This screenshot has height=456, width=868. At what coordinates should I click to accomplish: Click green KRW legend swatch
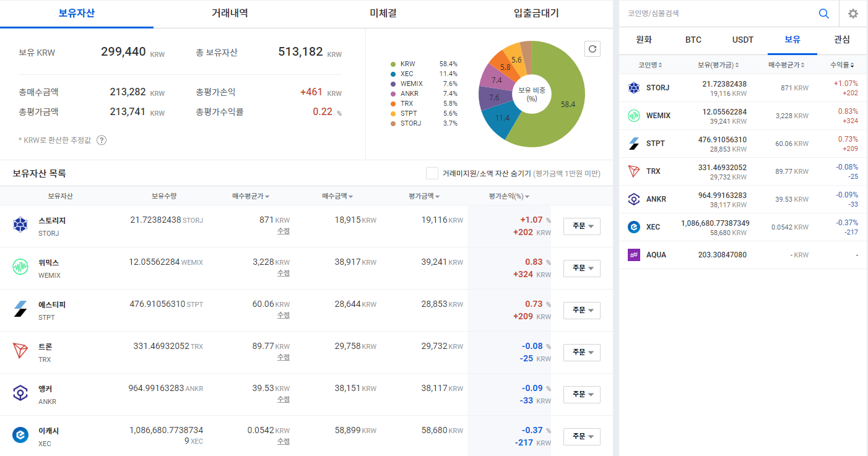click(x=393, y=64)
